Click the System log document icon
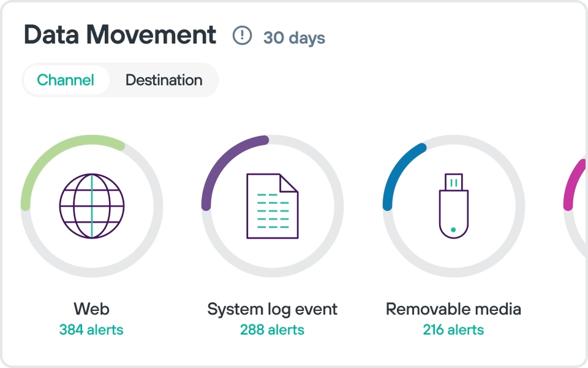 pos(273,206)
